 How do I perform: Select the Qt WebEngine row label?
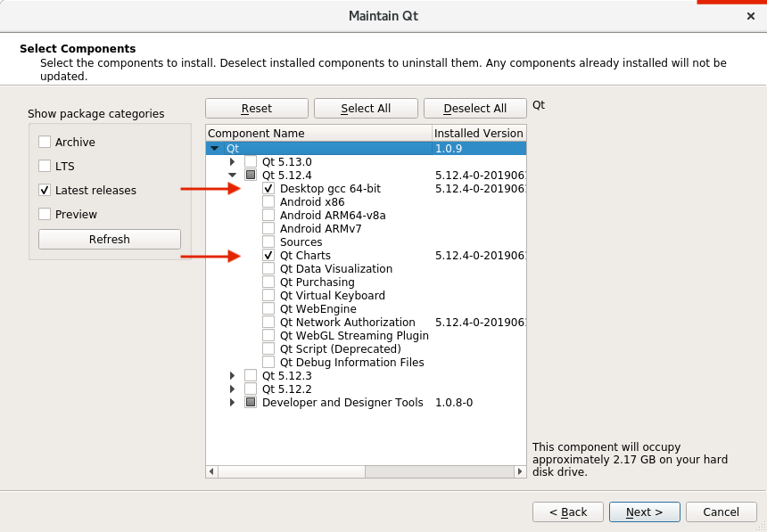tap(318, 308)
